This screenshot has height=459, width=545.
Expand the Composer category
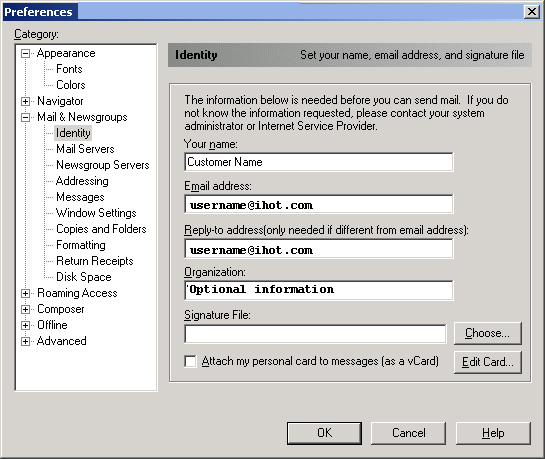tap(25, 309)
